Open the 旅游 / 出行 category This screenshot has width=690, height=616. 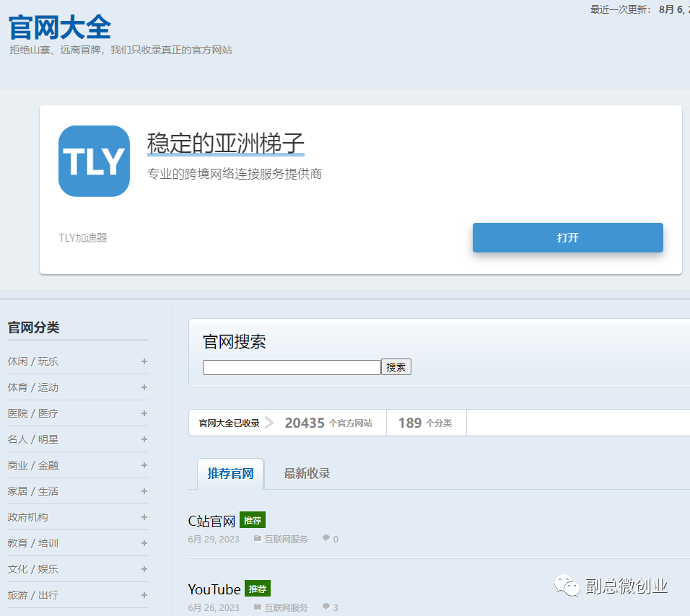pos(33,595)
